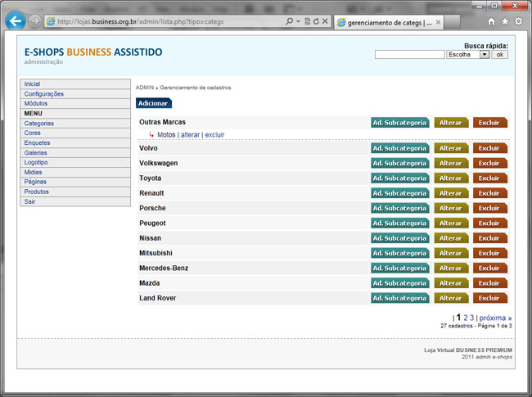
Task: Open the browser tools gear icon
Action: [x=518, y=21]
